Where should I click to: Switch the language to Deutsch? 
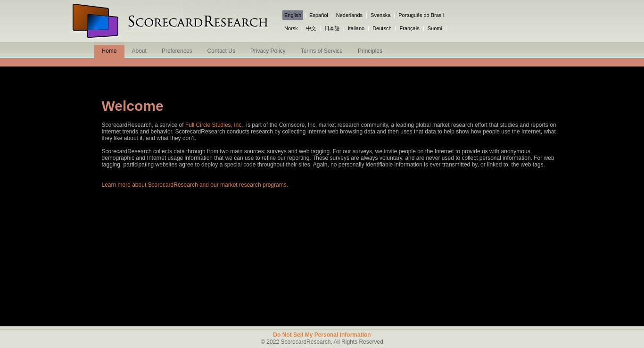pyautogui.click(x=382, y=28)
